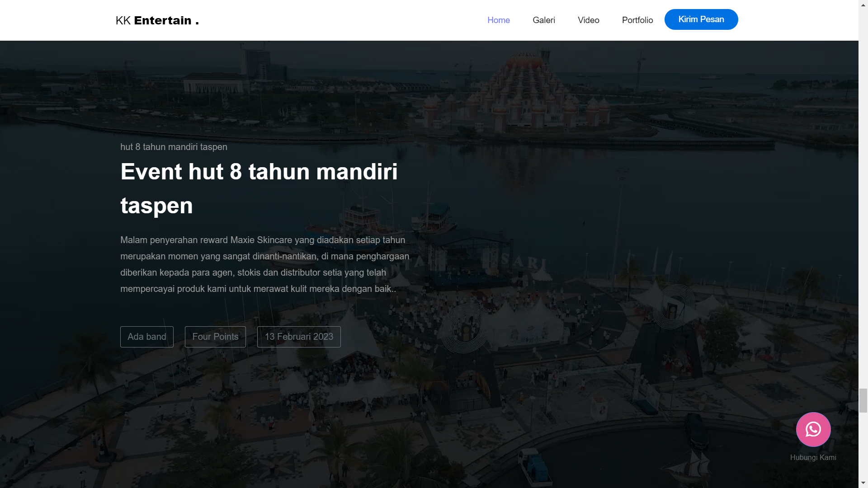
Task: Click the scrollbar down arrow
Action: 863,484
